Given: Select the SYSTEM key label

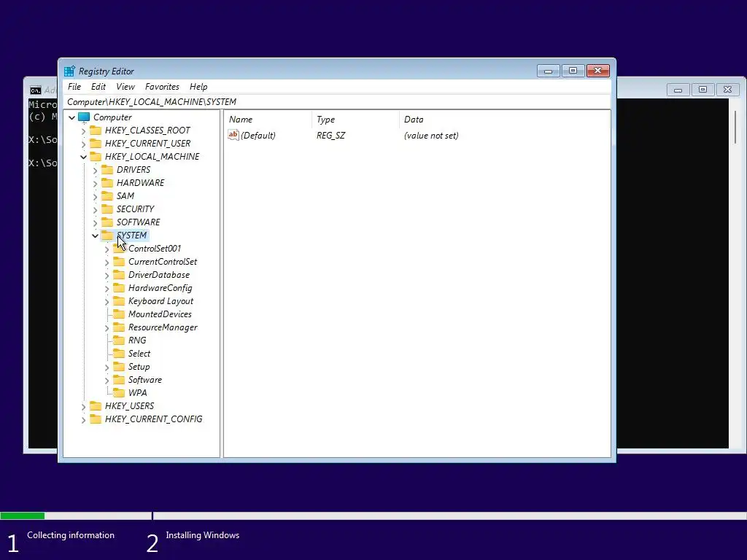Looking at the screenshot, I should tap(132, 236).
